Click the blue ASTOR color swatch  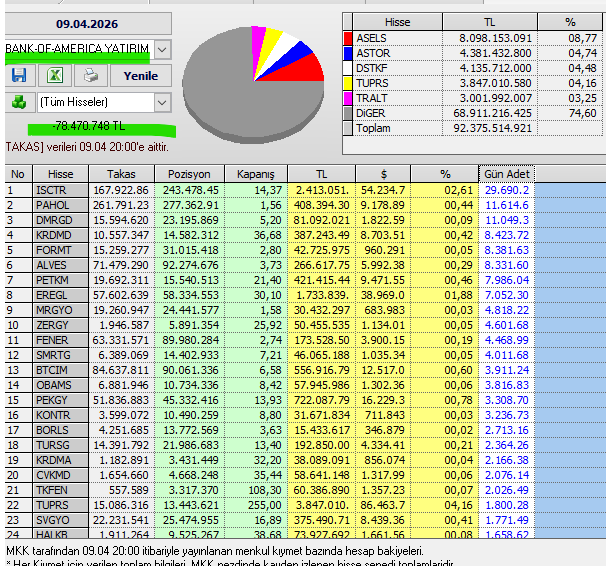[348, 53]
